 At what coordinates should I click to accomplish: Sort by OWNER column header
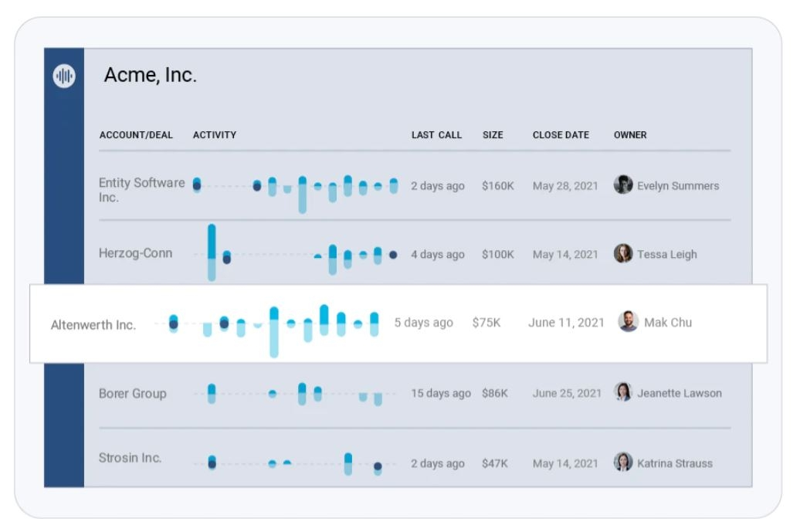(x=630, y=135)
